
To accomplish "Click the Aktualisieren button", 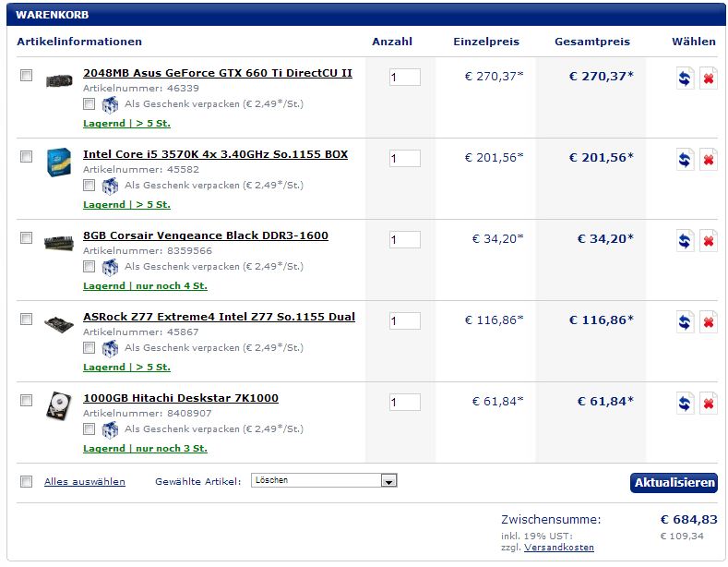I will point(674,483).
